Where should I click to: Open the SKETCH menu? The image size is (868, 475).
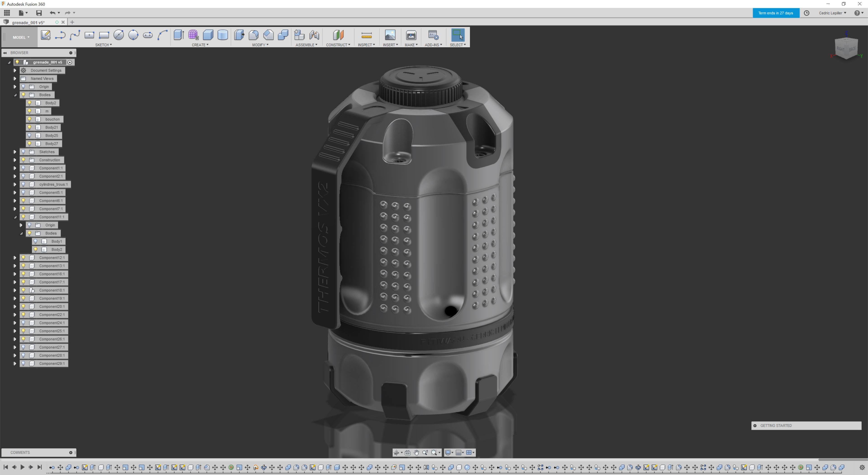pos(104,45)
